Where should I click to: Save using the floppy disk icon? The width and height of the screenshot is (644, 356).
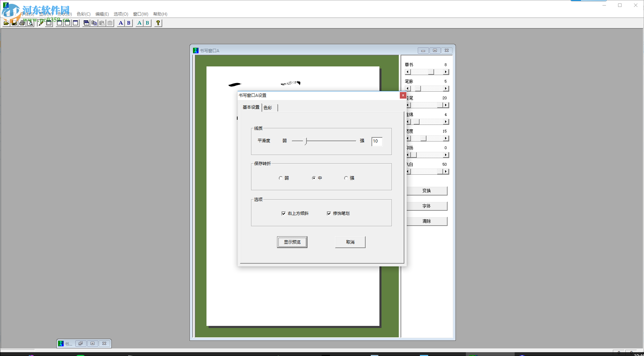(x=14, y=23)
